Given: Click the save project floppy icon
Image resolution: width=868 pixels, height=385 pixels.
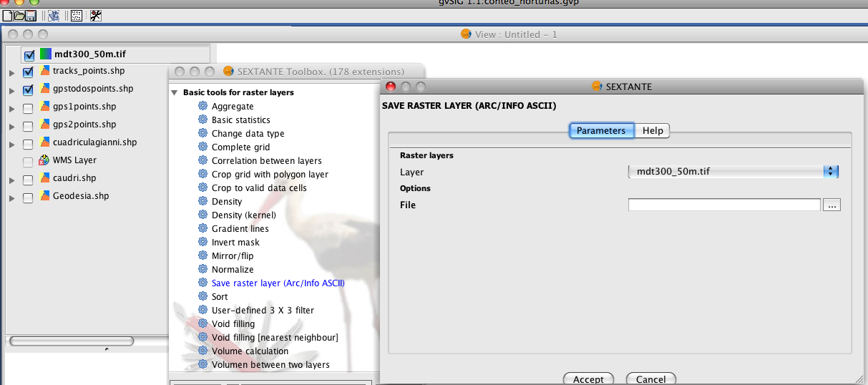Looking at the screenshot, I should coord(31,15).
